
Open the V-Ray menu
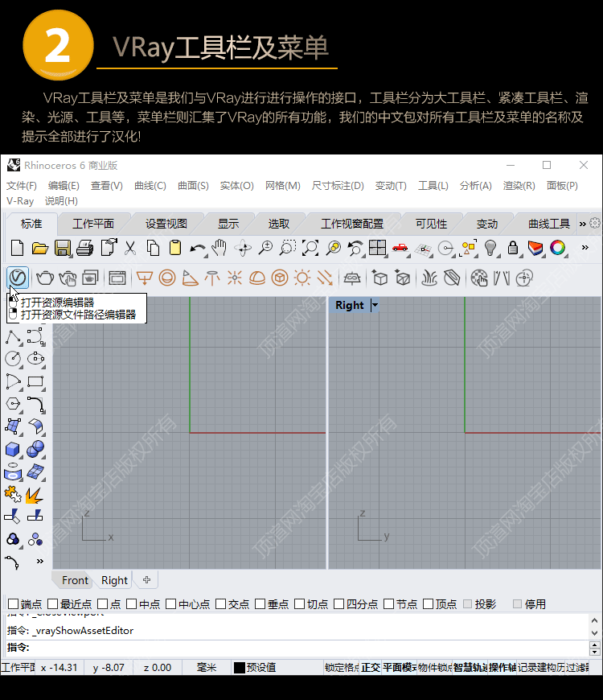pos(20,201)
